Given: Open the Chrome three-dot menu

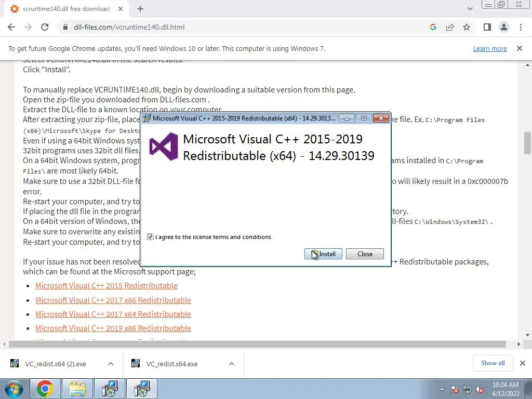Looking at the screenshot, I should pyautogui.click(x=521, y=27).
